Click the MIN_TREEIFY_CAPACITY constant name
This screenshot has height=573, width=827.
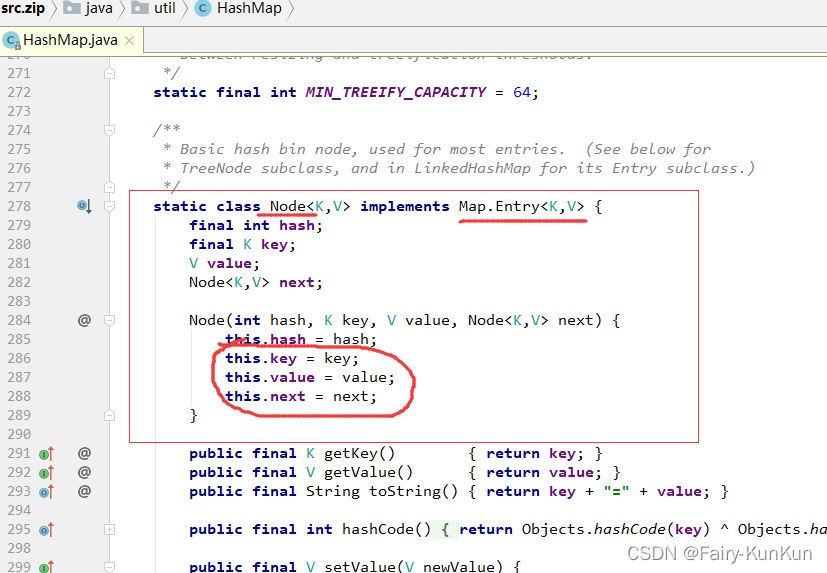click(396, 92)
